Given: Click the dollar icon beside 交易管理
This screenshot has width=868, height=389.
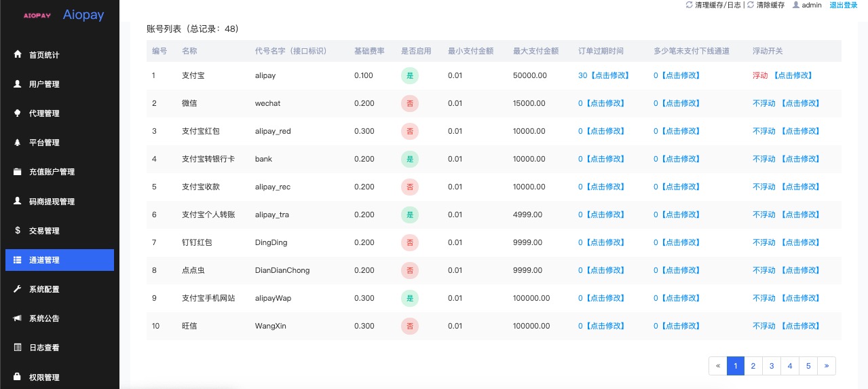Looking at the screenshot, I should click(x=18, y=230).
